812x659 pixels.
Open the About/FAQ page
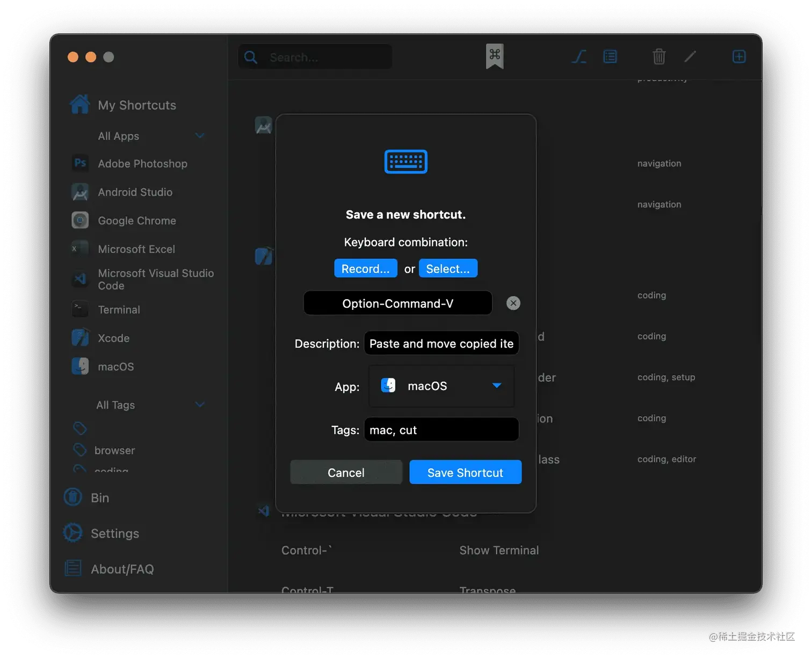pos(109,569)
